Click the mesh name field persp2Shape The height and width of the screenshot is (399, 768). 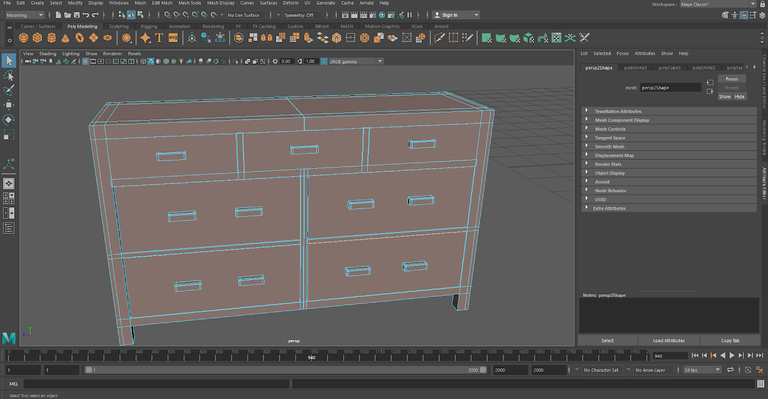tap(671, 88)
